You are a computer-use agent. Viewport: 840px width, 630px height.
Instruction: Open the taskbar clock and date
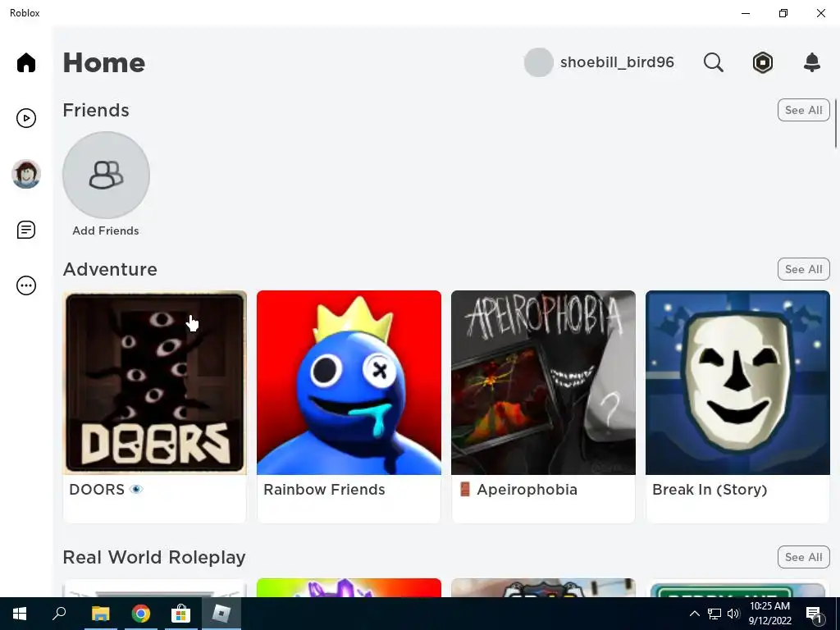(x=769, y=614)
